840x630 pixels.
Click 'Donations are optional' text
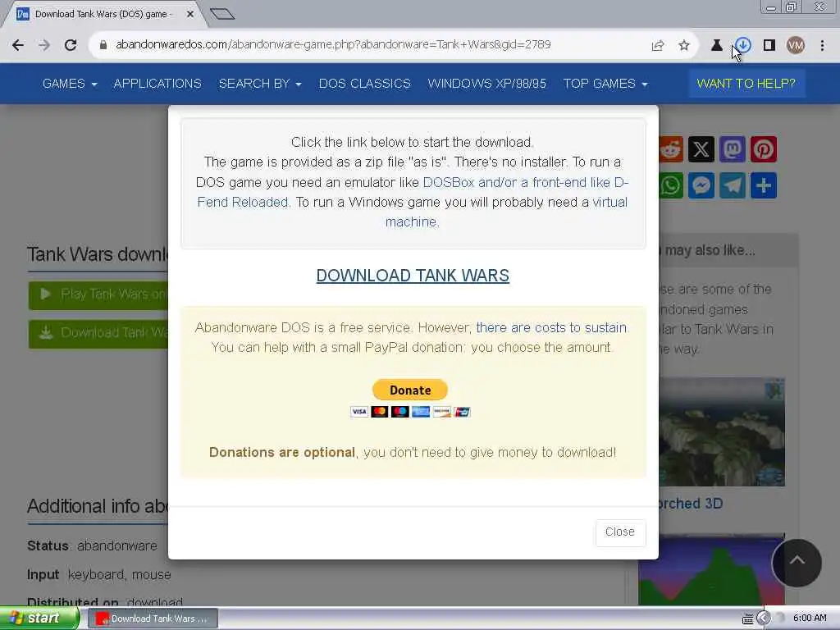pos(282,452)
